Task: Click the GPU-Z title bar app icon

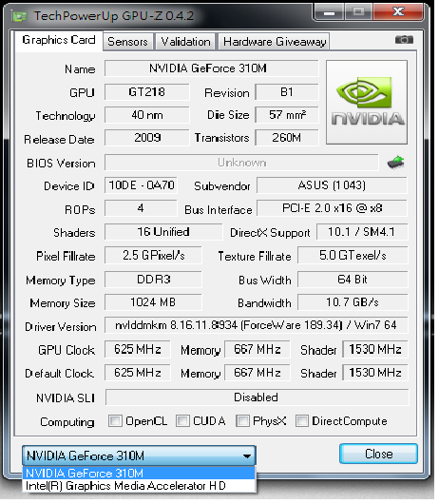Action: point(19,16)
